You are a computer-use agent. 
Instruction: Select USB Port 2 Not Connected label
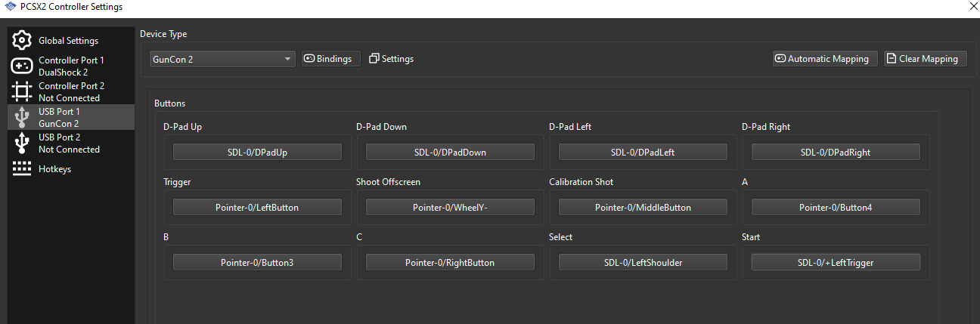tap(69, 143)
